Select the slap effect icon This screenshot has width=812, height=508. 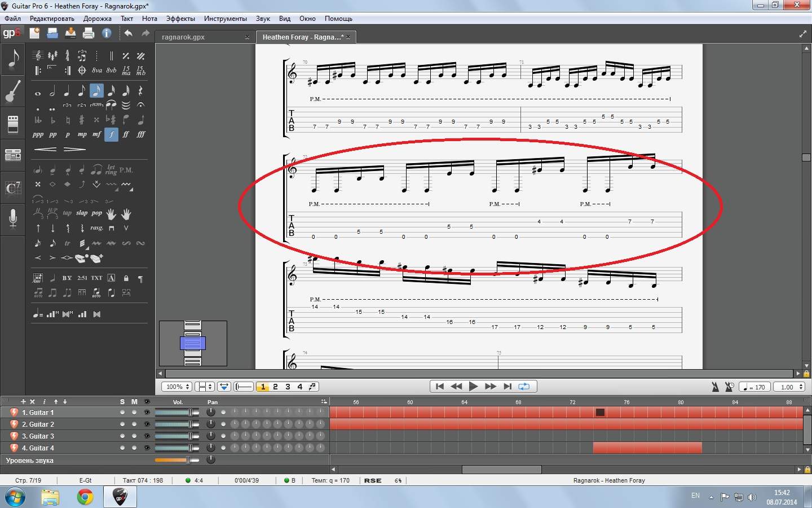(82, 213)
